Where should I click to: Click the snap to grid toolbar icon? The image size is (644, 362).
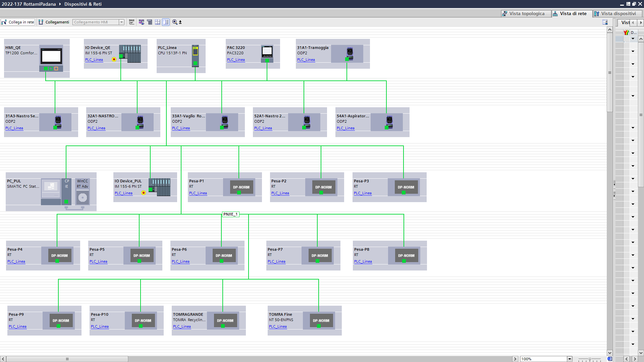(x=157, y=22)
